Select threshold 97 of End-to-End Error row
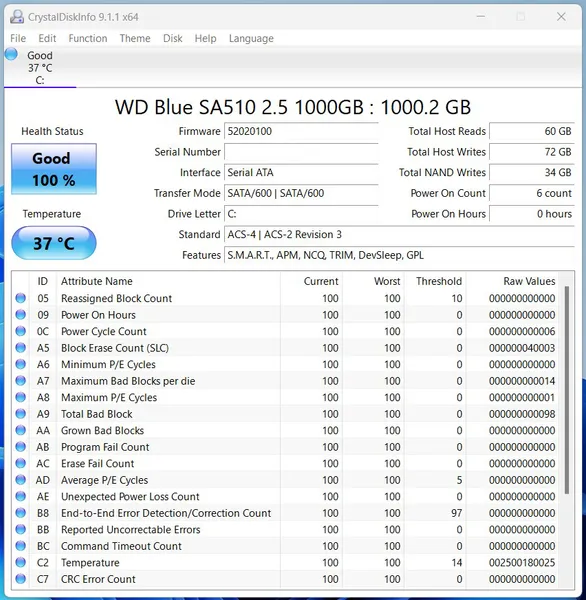 coord(457,513)
